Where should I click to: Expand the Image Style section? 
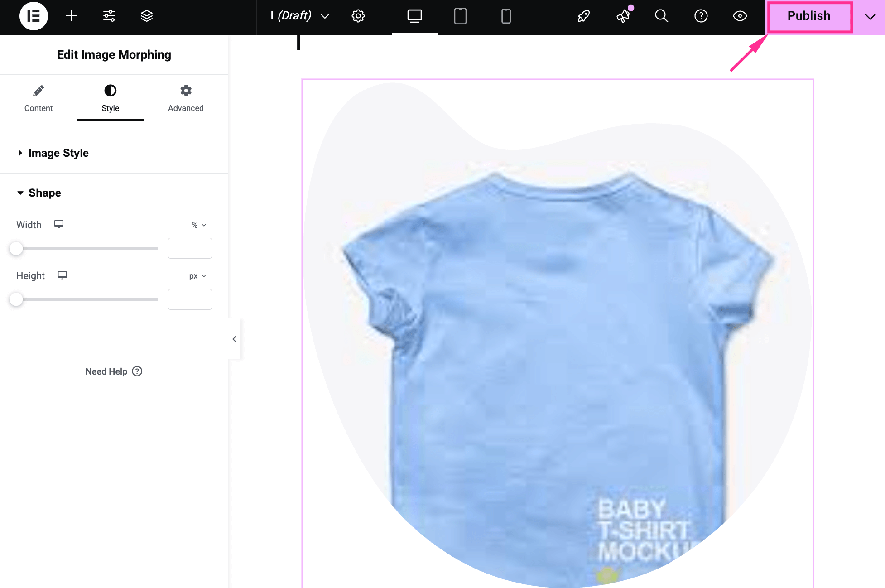tap(58, 153)
